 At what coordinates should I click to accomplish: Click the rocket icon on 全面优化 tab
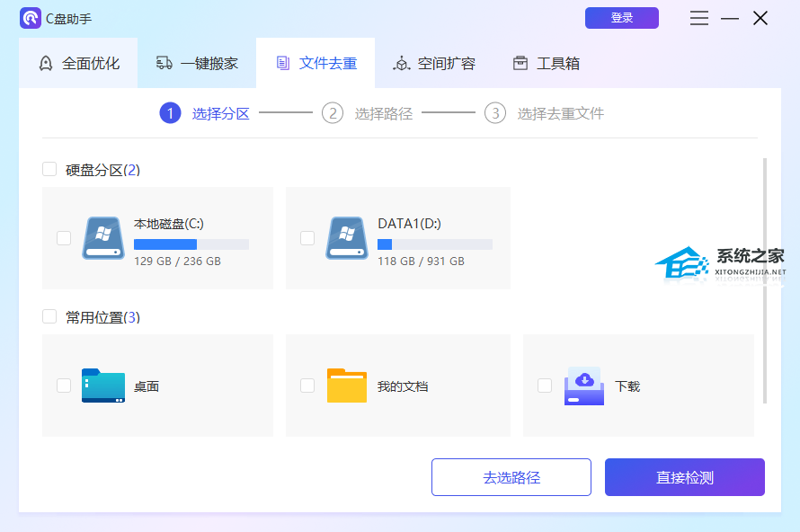tap(46, 64)
